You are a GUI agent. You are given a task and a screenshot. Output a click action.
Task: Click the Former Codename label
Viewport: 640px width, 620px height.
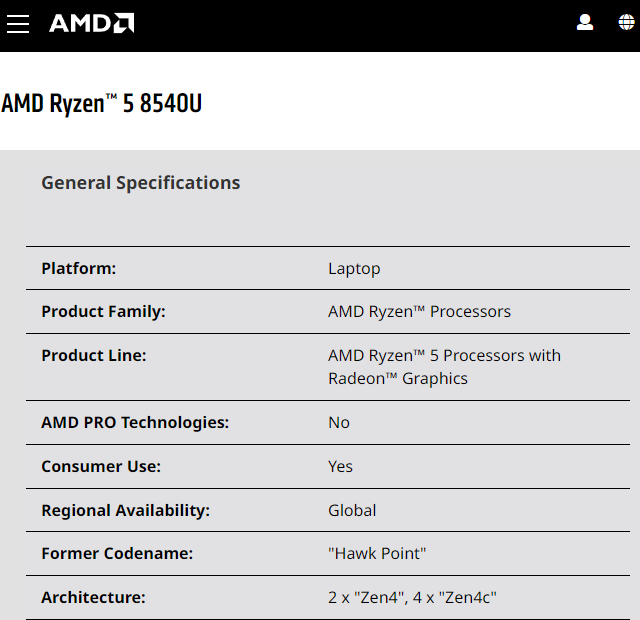pos(117,554)
